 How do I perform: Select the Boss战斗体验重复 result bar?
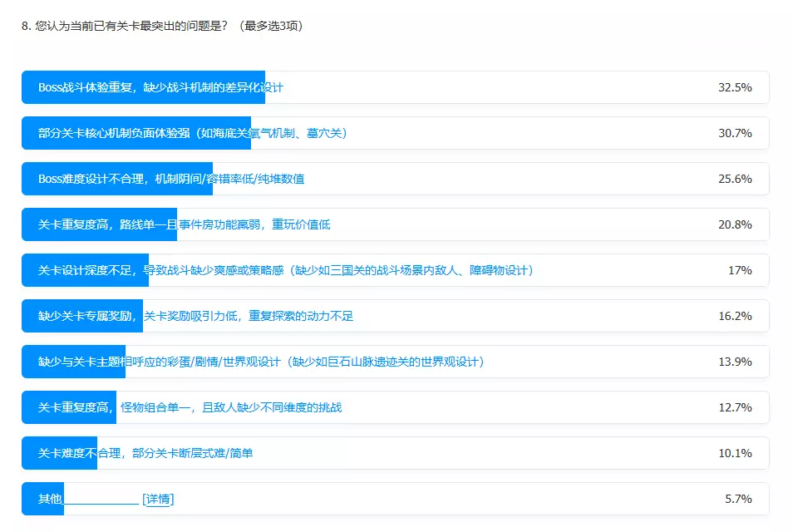point(396,87)
